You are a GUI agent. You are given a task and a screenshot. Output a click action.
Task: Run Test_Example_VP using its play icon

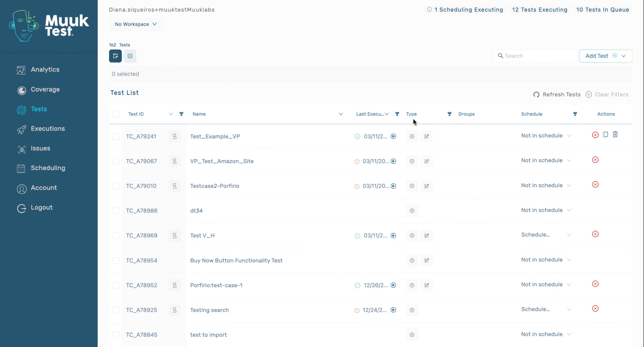(393, 136)
